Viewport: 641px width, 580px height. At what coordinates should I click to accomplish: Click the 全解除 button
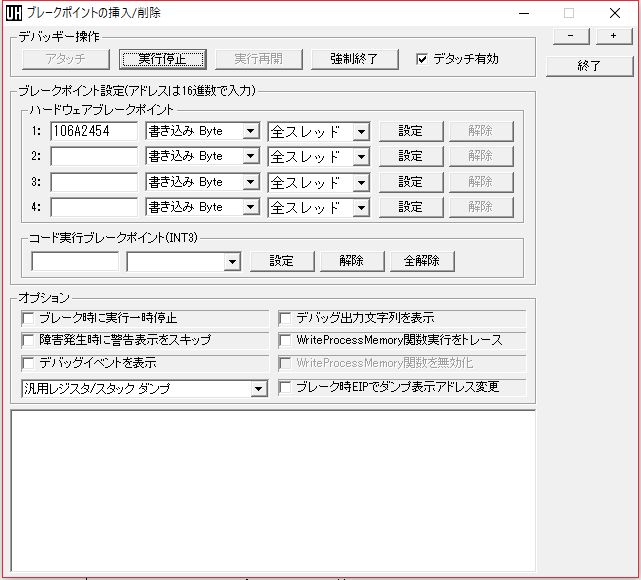[x=422, y=261]
